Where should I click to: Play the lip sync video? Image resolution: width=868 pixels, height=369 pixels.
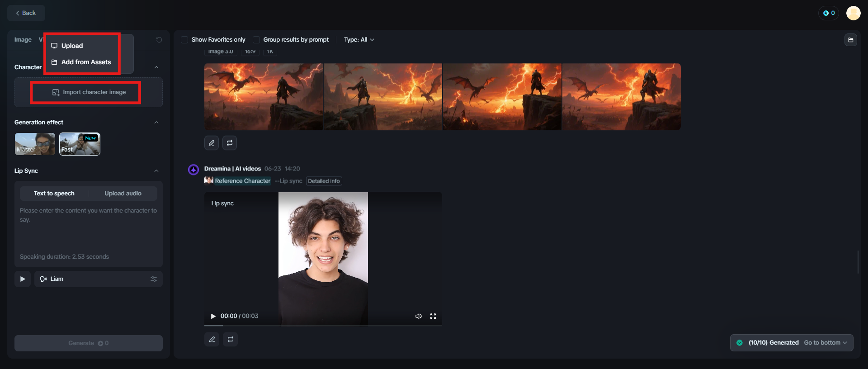213,316
